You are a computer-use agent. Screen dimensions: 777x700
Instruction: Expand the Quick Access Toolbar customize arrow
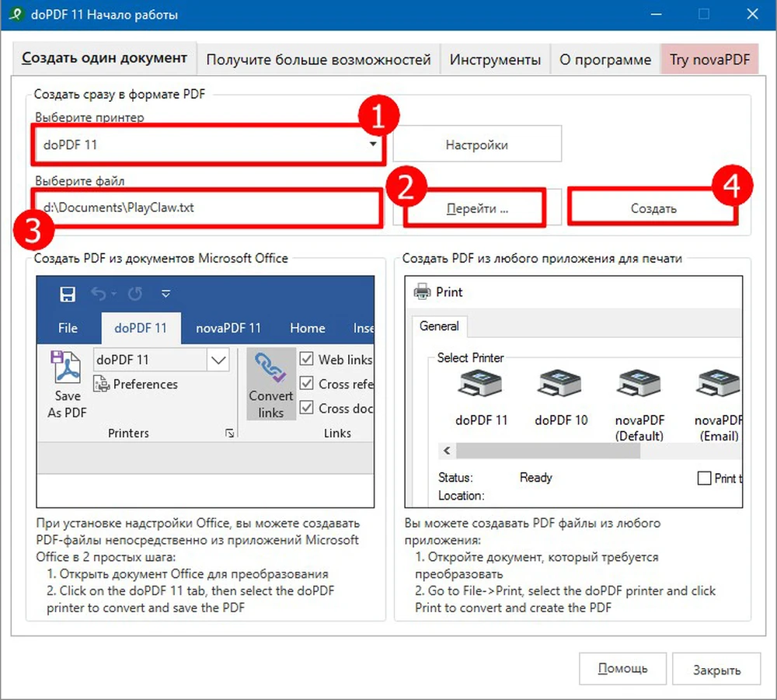click(166, 294)
